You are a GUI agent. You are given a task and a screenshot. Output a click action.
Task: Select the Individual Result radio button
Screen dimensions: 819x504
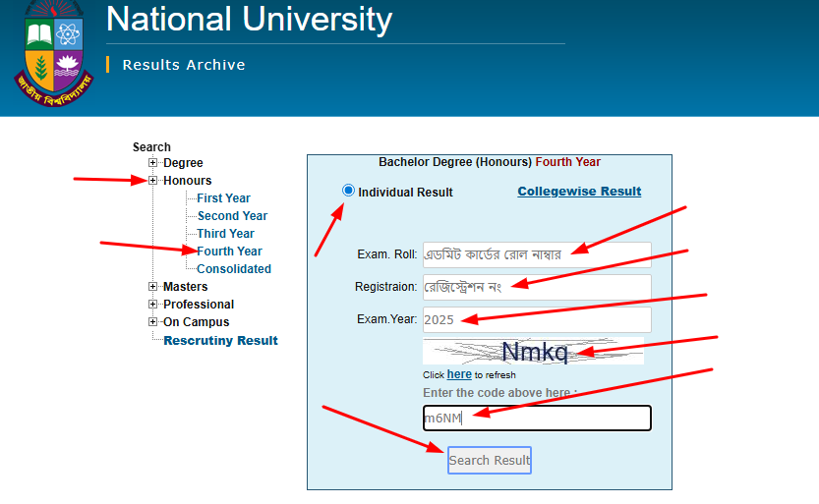(x=348, y=191)
